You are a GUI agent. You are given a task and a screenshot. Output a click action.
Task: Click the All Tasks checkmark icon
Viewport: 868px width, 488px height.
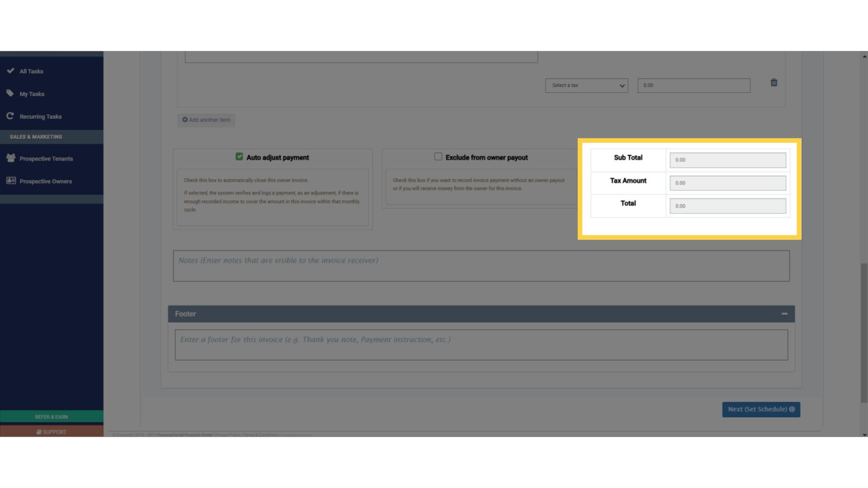[10, 71]
